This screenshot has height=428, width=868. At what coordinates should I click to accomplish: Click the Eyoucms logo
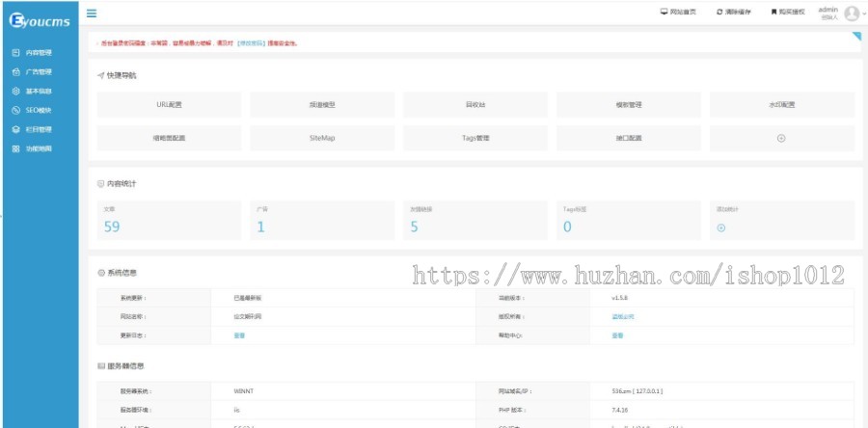(40, 21)
